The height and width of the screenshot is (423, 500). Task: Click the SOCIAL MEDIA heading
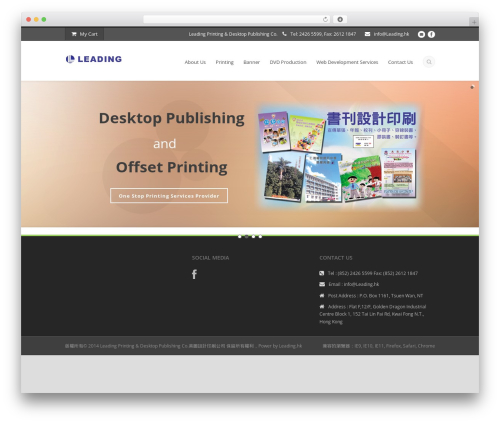point(210,258)
